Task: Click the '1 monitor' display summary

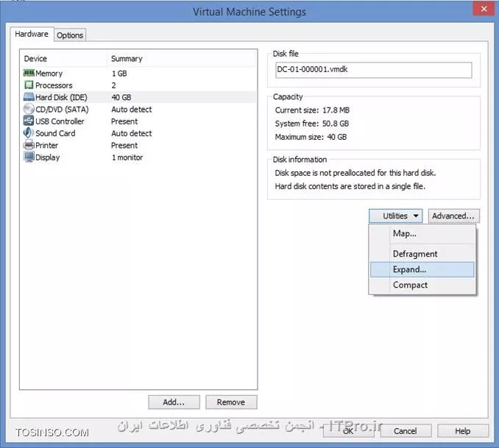Action: pyautogui.click(x=127, y=157)
